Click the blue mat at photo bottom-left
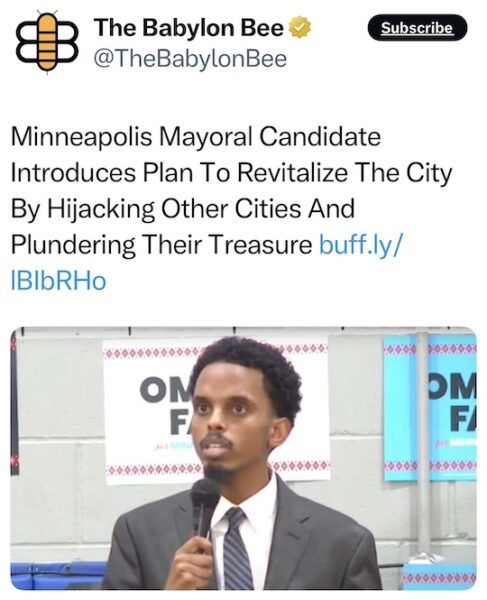This screenshot has width=487, height=600. tap(57, 576)
